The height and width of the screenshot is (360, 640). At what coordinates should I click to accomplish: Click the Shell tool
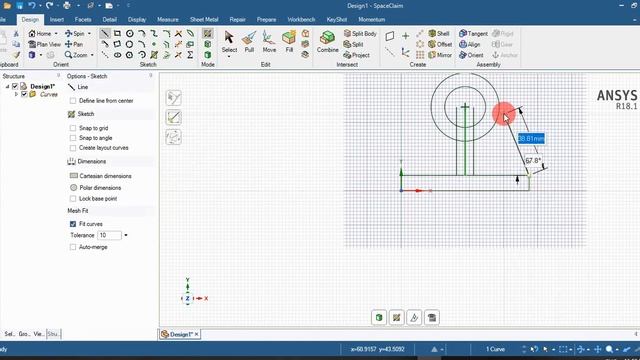click(x=439, y=33)
